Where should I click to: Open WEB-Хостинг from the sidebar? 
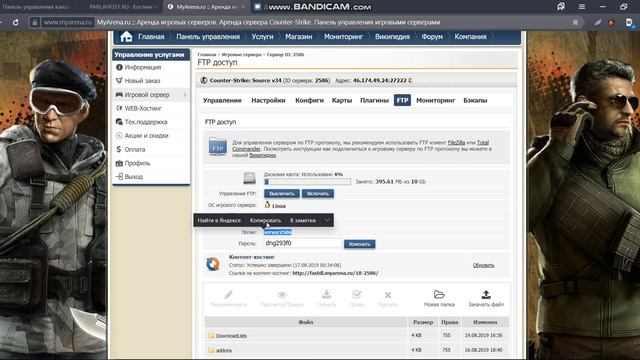pos(143,108)
